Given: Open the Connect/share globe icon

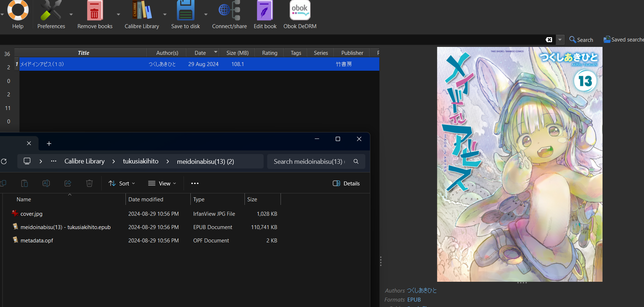Looking at the screenshot, I should [229, 11].
